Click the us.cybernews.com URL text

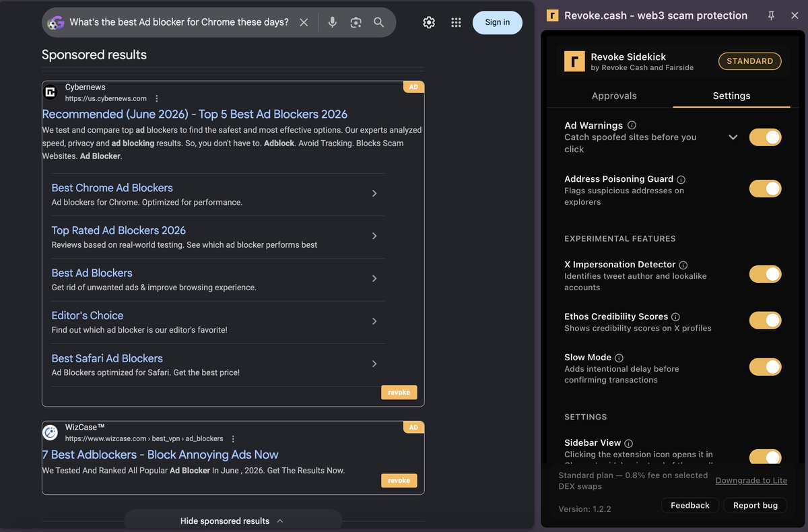tap(106, 98)
